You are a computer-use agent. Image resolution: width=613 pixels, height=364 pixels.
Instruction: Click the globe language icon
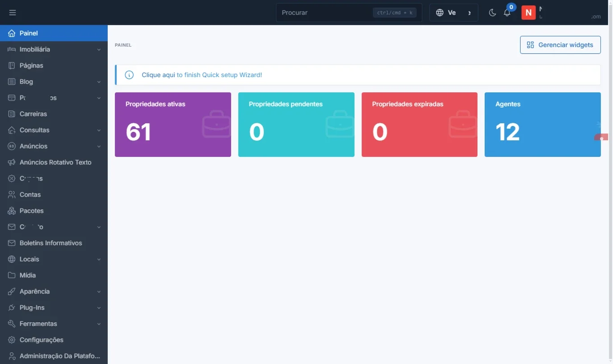[x=440, y=13]
